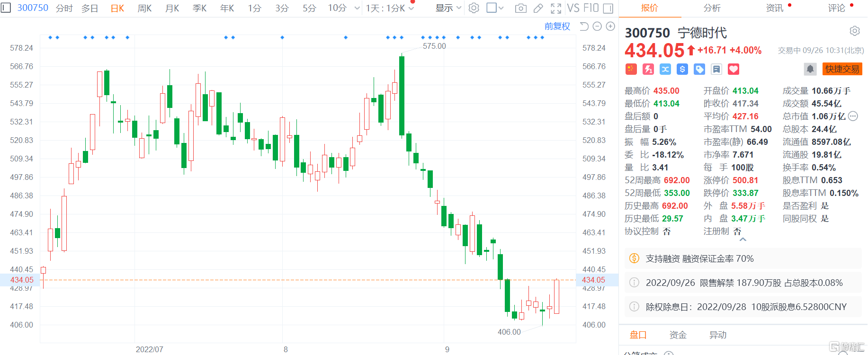Click the pink lightning Level-1 icon
Screen dimensions: 868x355
648,69
